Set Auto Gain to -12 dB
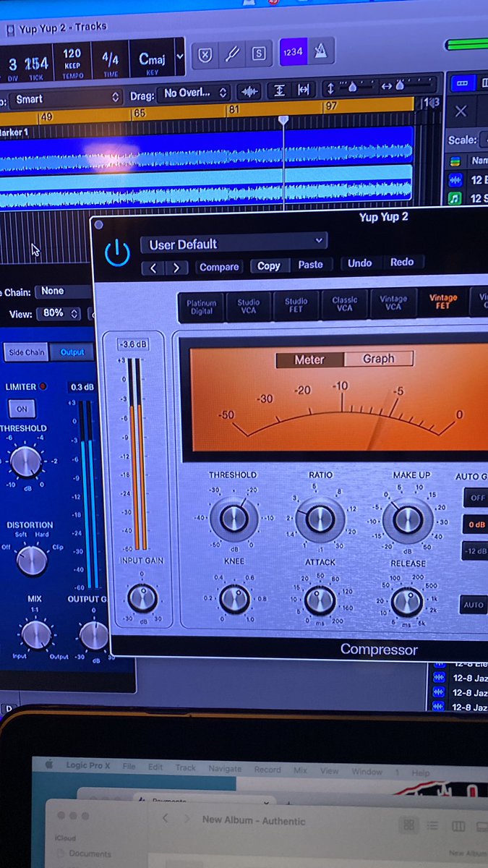This screenshot has height=868, width=488. (x=475, y=551)
